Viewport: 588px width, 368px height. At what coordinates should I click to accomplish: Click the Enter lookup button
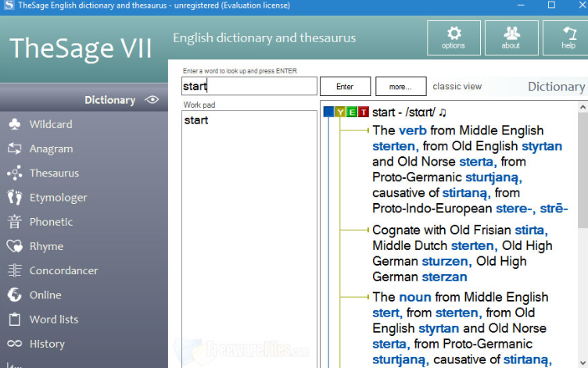click(345, 87)
